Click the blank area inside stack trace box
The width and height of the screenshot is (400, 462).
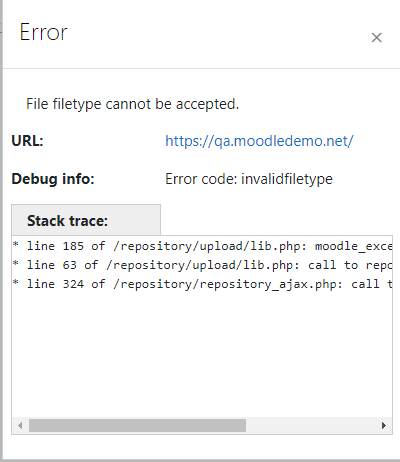click(202, 353)
